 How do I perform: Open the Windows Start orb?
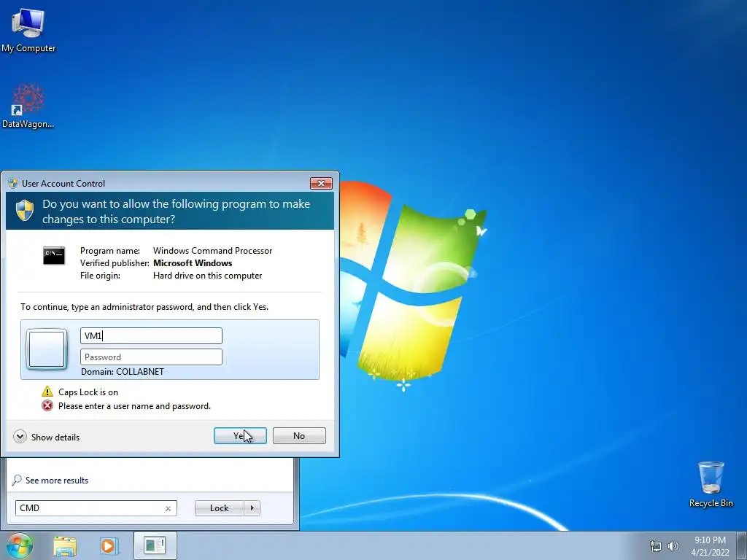(x=19, y=545)
